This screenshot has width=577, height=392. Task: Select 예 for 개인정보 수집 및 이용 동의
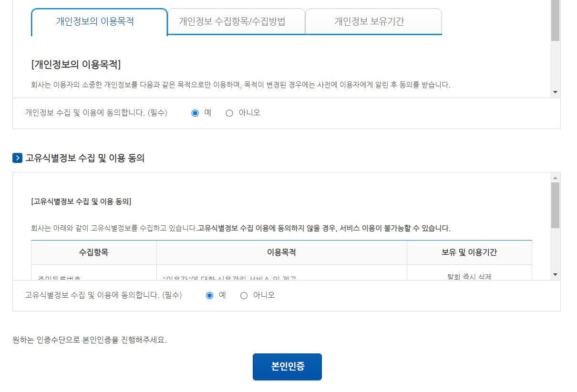pos(195,112)
